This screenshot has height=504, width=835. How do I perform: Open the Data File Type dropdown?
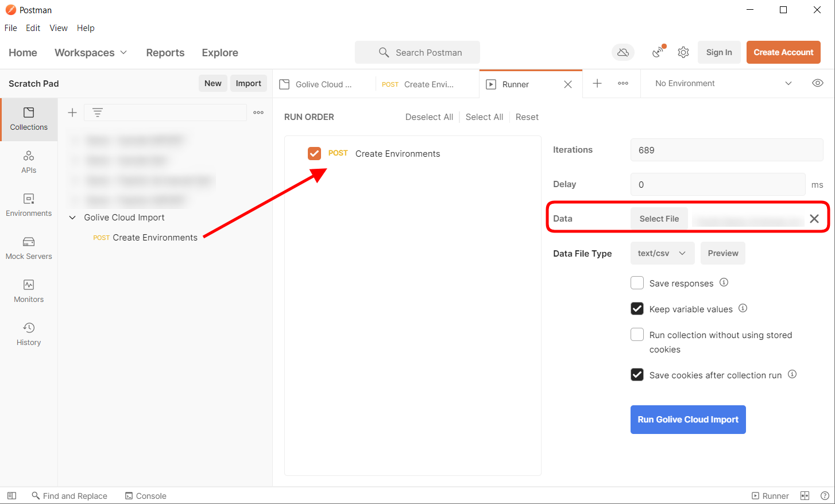[662, 253]
